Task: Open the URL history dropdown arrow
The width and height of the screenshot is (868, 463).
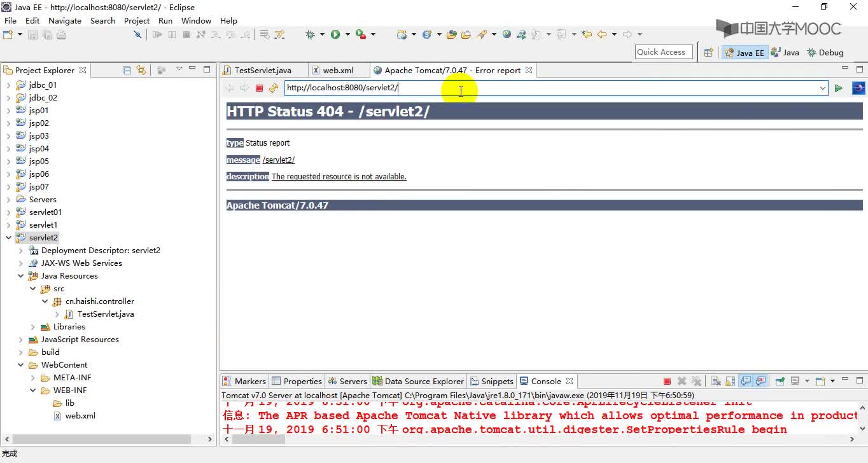Action: (x=822, y=88)
